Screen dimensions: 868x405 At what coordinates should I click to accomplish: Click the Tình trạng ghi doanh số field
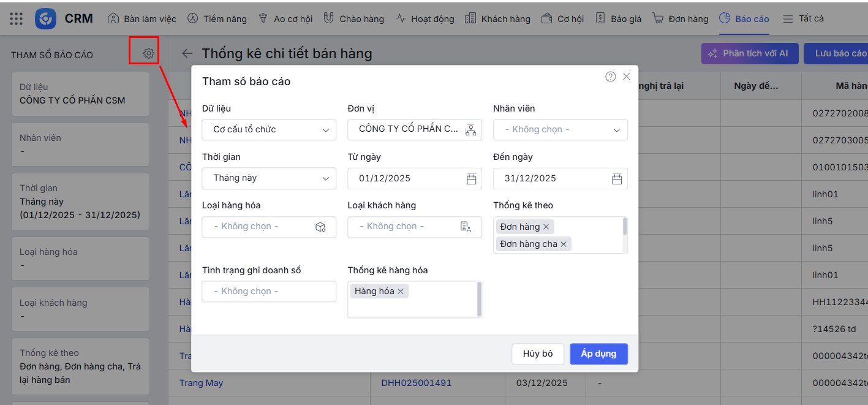[x=269, y=292]
